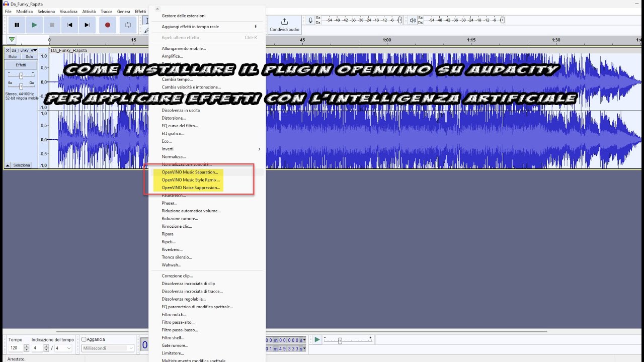Open the Tracce menu
644x362 pixels.
(106, 11)
